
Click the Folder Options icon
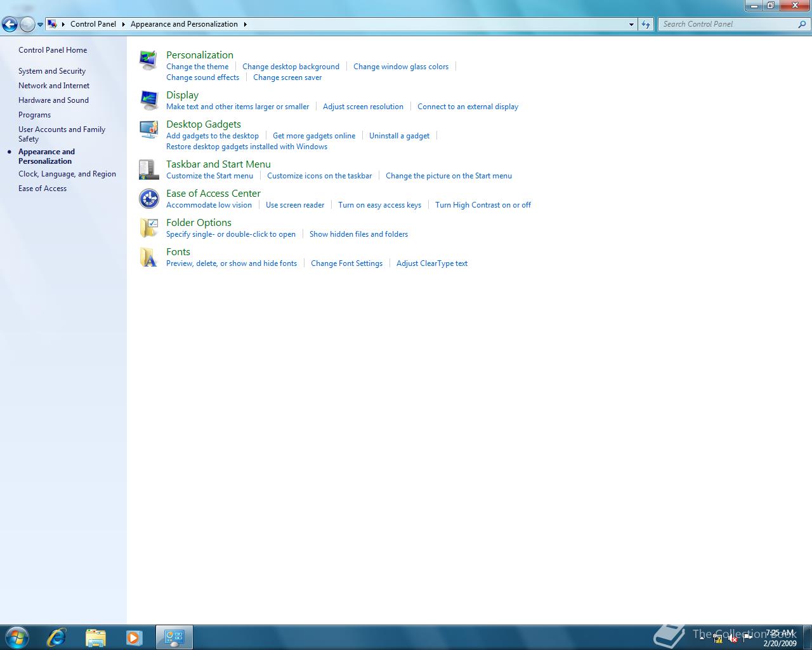tap(148, 228)
